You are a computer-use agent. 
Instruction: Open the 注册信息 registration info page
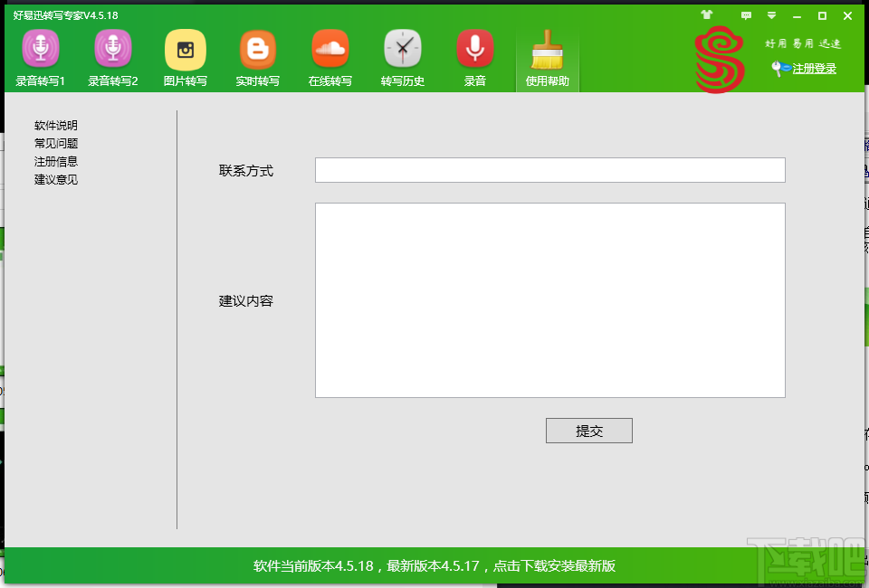point(55,161)
